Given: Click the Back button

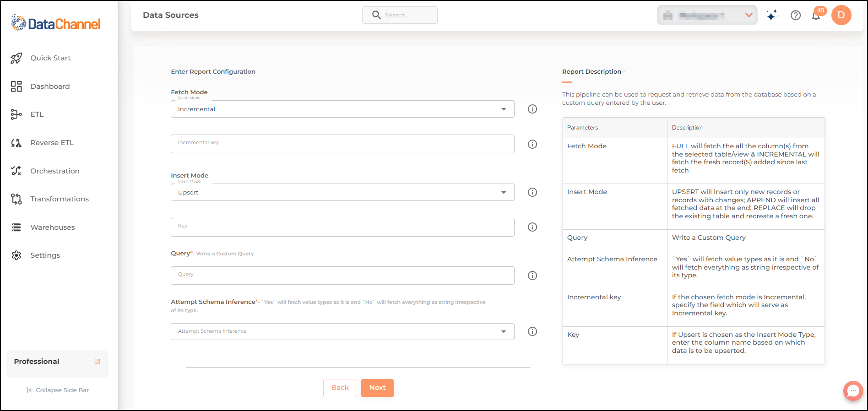Looking at the screenshot, I should (340, 388).
